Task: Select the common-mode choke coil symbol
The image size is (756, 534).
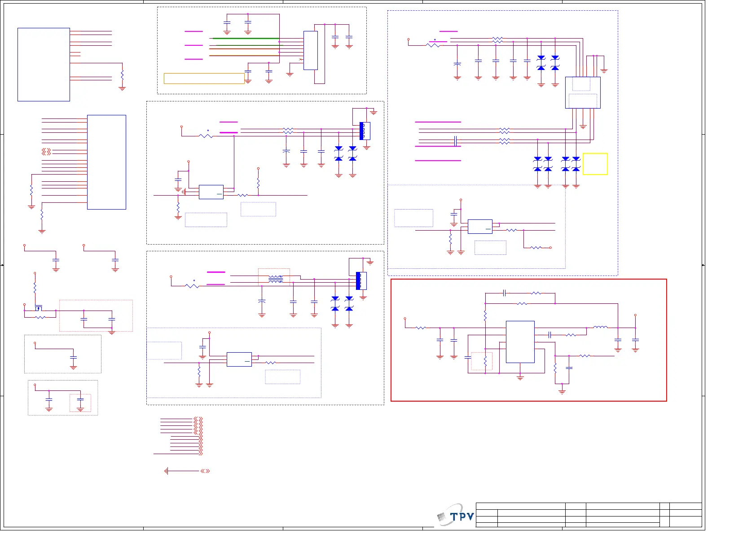Action: click(275, 279)
